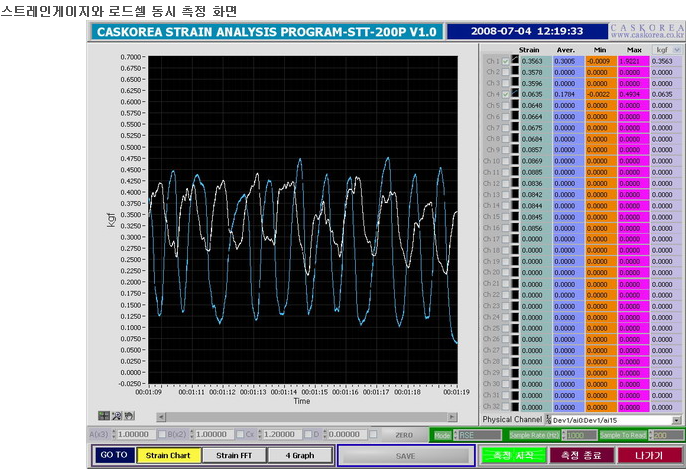690x476 pixels.
Task: Click Ch 1 Aver. value 0.3005
Action: [568, 61]
